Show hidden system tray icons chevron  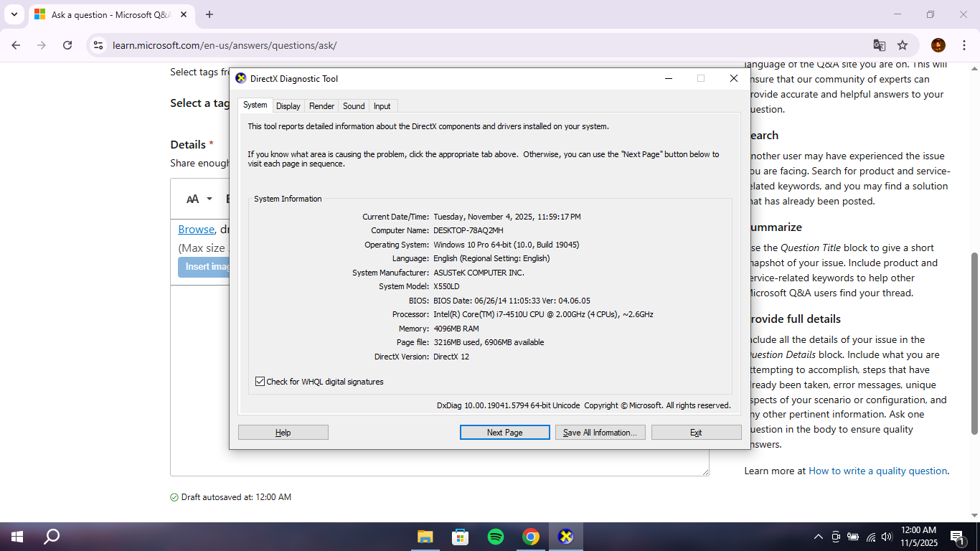pos(819,537)
